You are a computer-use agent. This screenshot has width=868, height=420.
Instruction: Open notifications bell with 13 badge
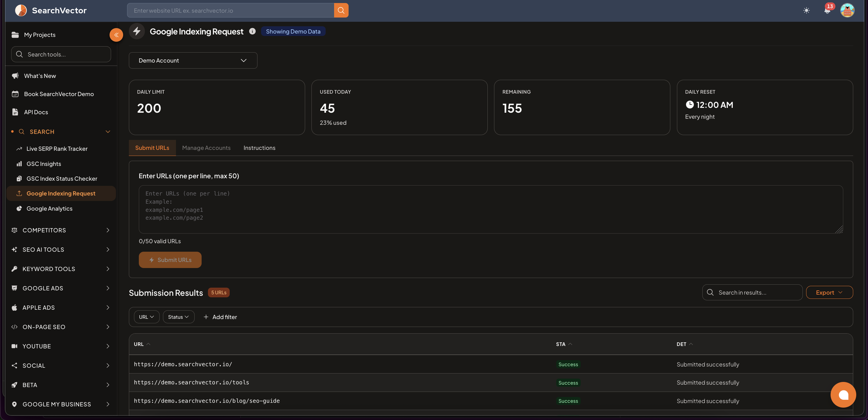[x=827, y=11]
